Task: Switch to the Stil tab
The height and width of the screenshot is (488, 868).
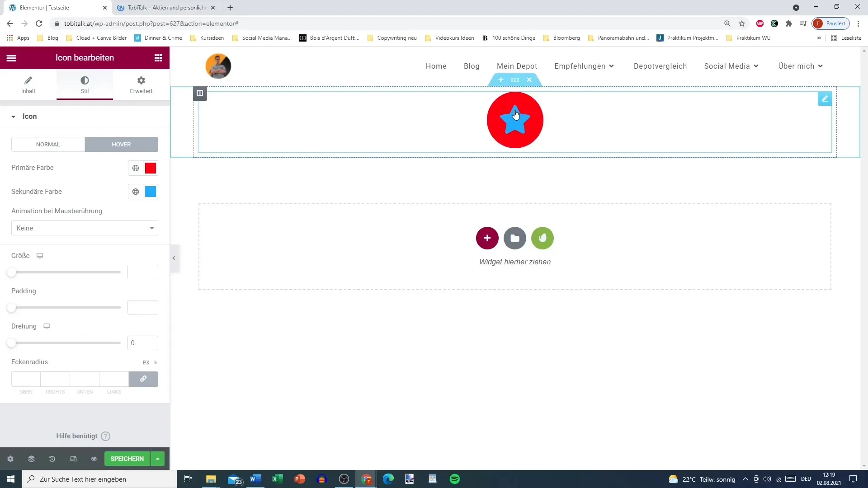Action: coord(85,84)
